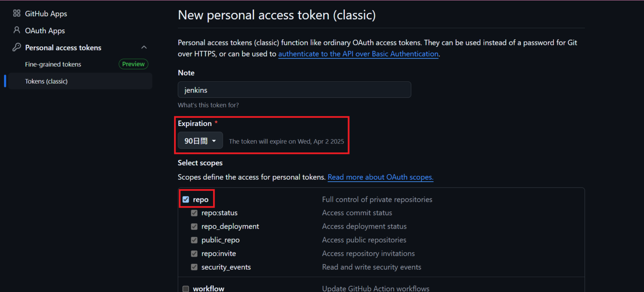Screen dimensions: 644x292
Task: Toggle the security_events checkbox
Action: click(194, 267)
